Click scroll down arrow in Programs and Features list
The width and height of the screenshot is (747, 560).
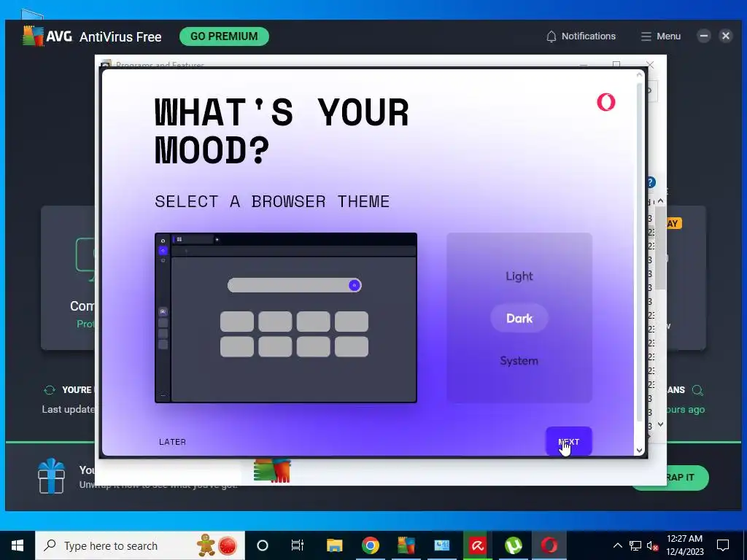(x=660, y=424)
